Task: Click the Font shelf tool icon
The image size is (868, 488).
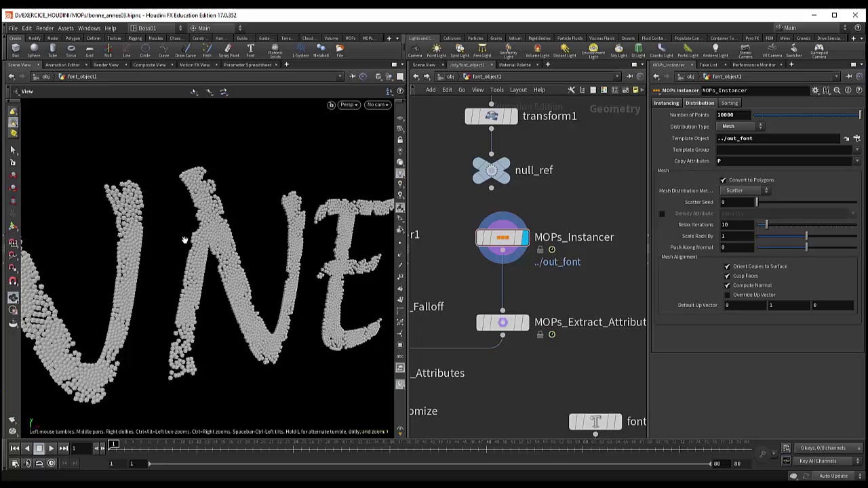Action: tap(250, 49)
